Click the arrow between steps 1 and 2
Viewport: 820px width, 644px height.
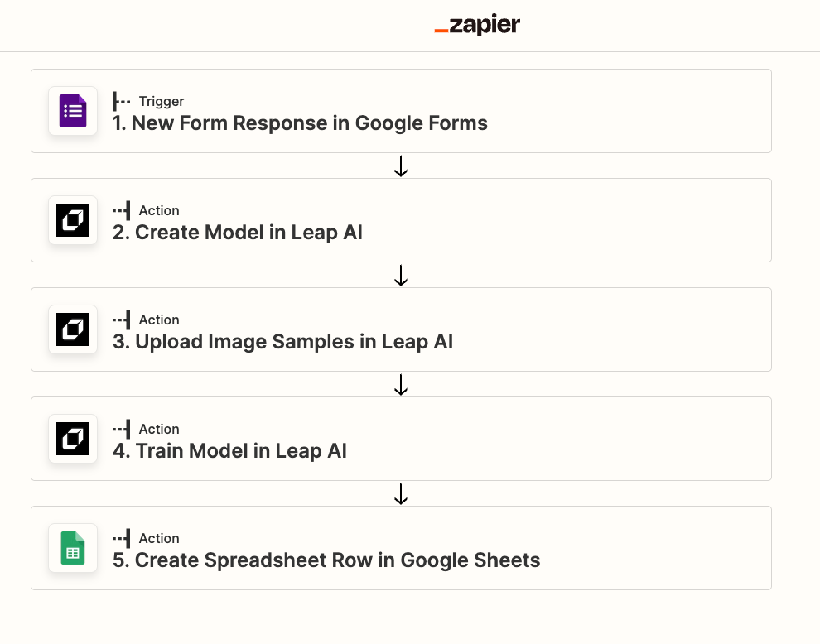(401, 166)
